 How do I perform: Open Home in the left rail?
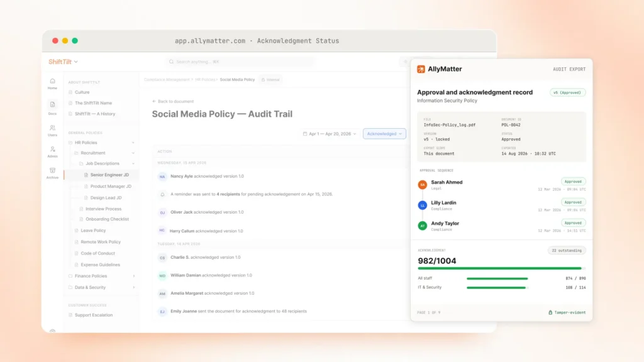pyautogui.click(x=52, y=84)
